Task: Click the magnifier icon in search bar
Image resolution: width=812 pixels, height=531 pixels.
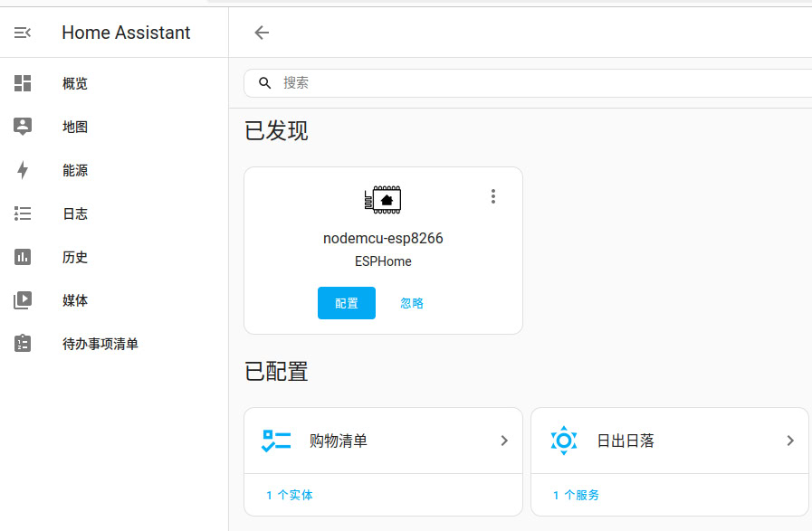Action: pos(264,82)
